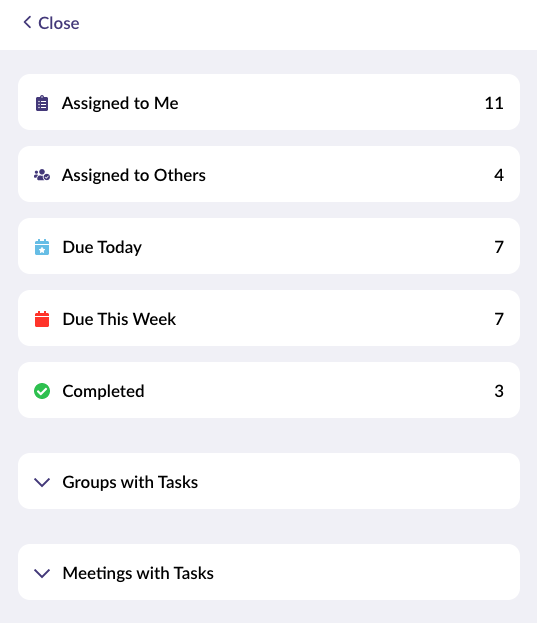Click the Close link
This screenshot has width=537, height=623.
58,23
